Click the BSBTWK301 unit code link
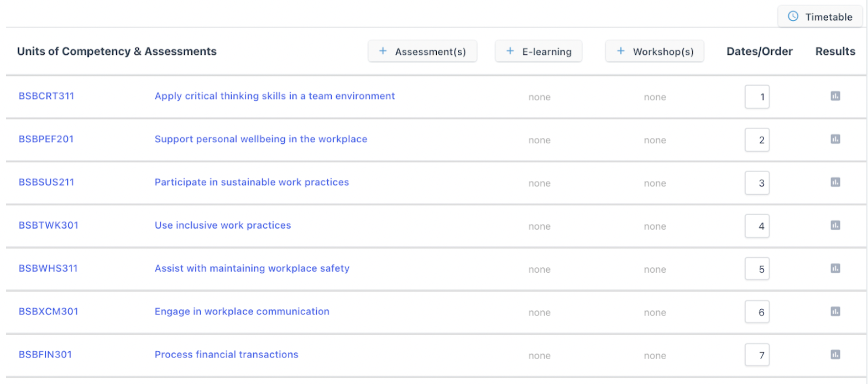Image resolution: width=868 pixels, height=384 pixels. [49, 225]
